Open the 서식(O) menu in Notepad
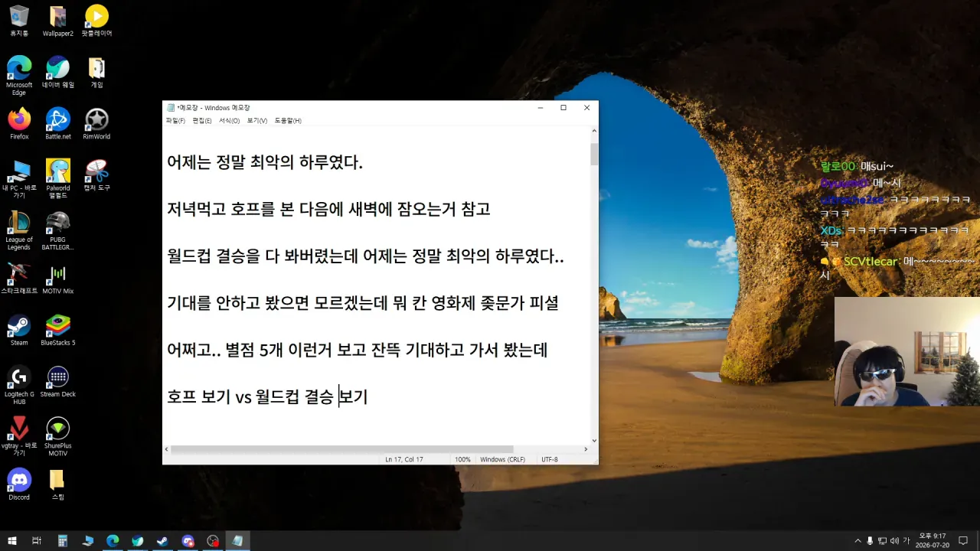Screen dimensions: 980x551 229,121
